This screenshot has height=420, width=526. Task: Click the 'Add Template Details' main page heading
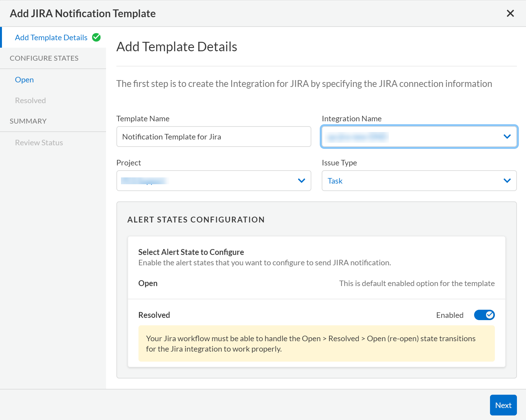point(177,47)
